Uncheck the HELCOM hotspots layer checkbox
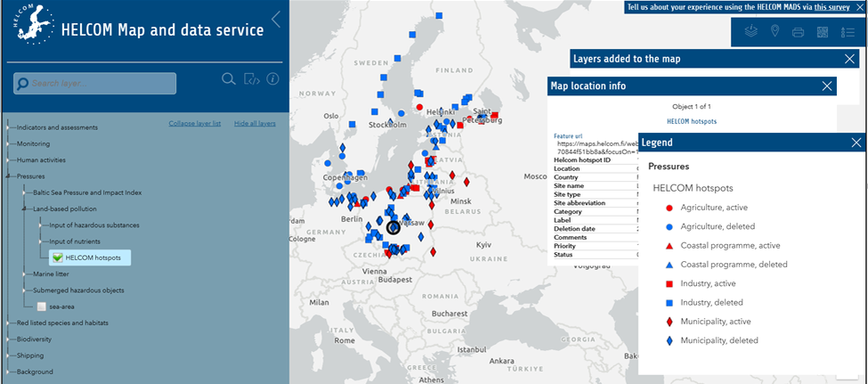This screenshot has width=868, height=384. pyautogui.click(x=56, y=257)
